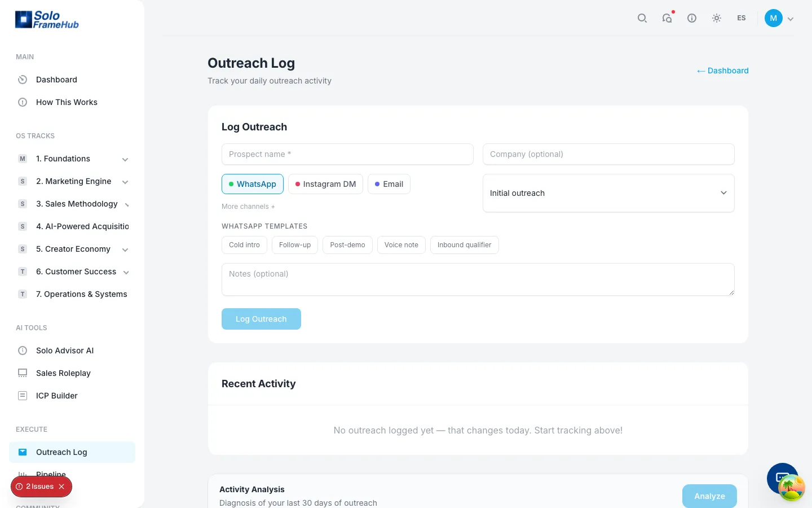812x508 pixels.
Task: Click the Dashboard sidebar icon
Action: point(23,80)
